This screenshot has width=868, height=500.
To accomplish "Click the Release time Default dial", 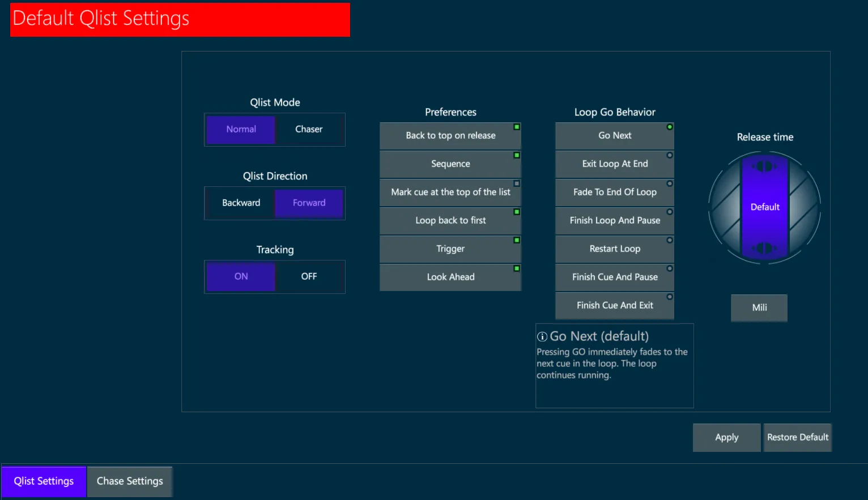I will pos(765,207).
